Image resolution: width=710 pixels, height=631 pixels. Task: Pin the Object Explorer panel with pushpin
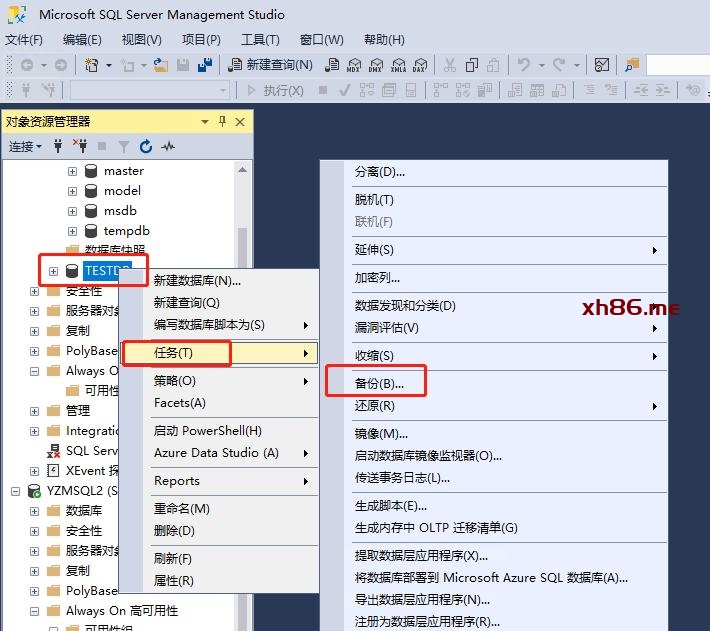(x=222, y=122)
